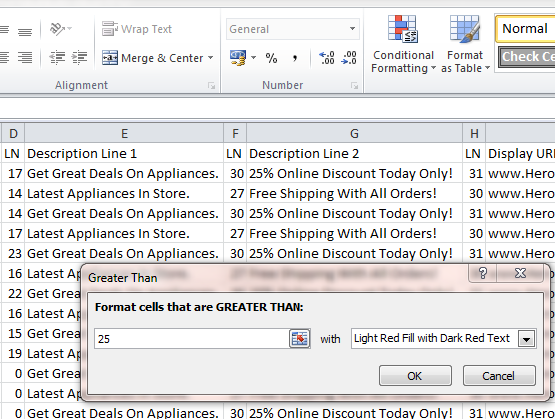The width and height of the screenshot is (555, 419).
Task: Click the dialog help question mark
Action: [x=483, y=273]
